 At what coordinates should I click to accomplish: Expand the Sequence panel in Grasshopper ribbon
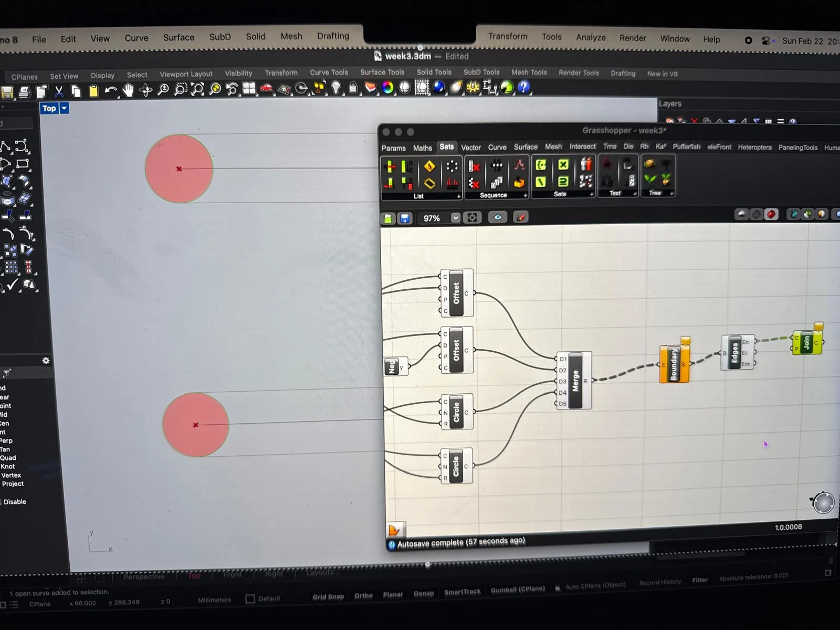(525, 195)
